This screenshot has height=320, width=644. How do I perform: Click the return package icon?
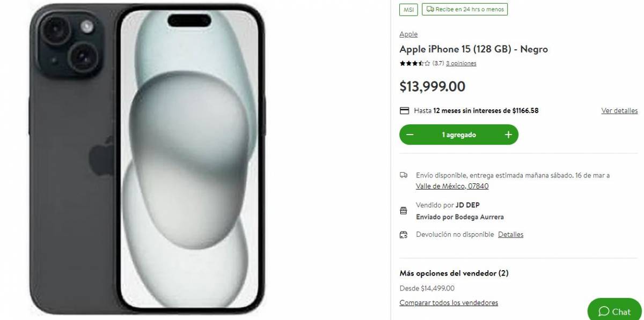coord(404,235)
